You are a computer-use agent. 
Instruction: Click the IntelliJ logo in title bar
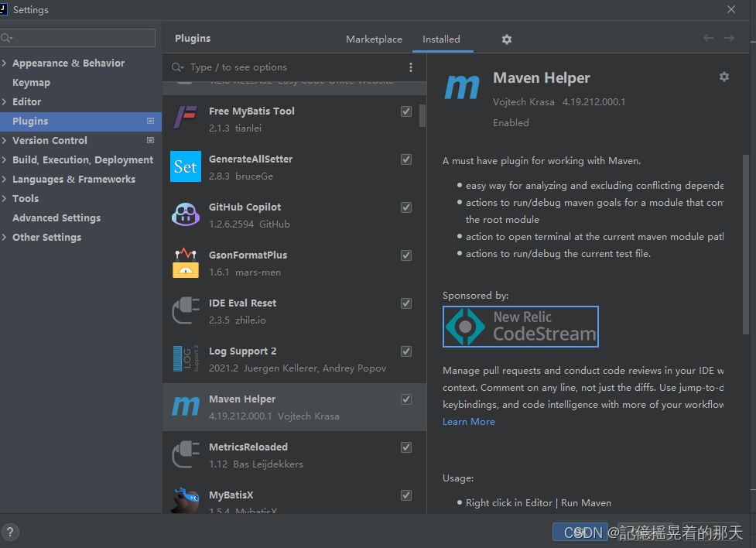(x=3, y=9)
